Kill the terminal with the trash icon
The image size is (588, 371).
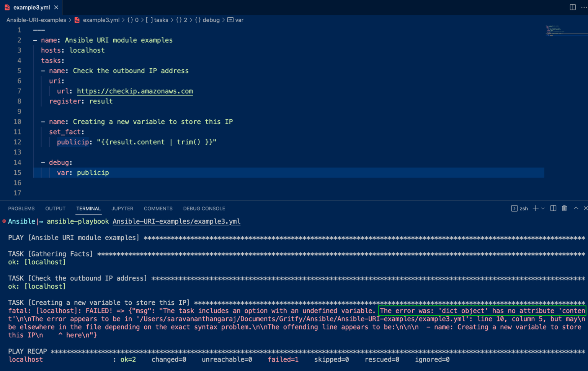[x=564, y=208]
